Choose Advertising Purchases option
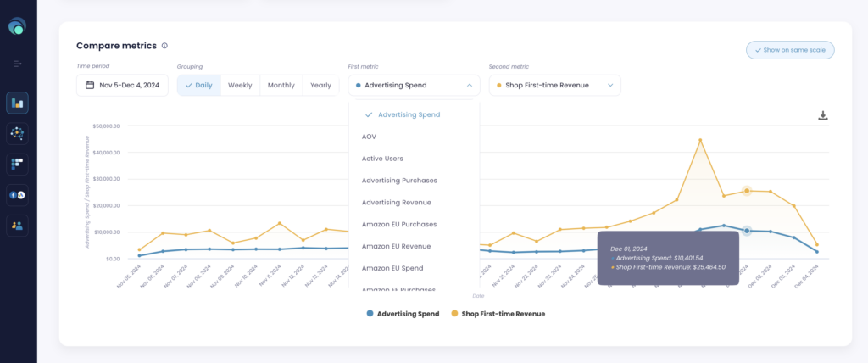Screen dimensions: 868x363 (414, 181)
